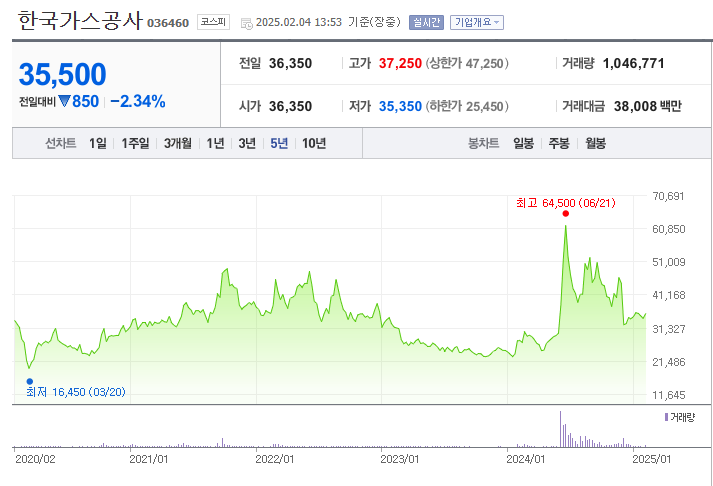
Task: Select the 3개월 line chart tab
Action: pos(178,144)
